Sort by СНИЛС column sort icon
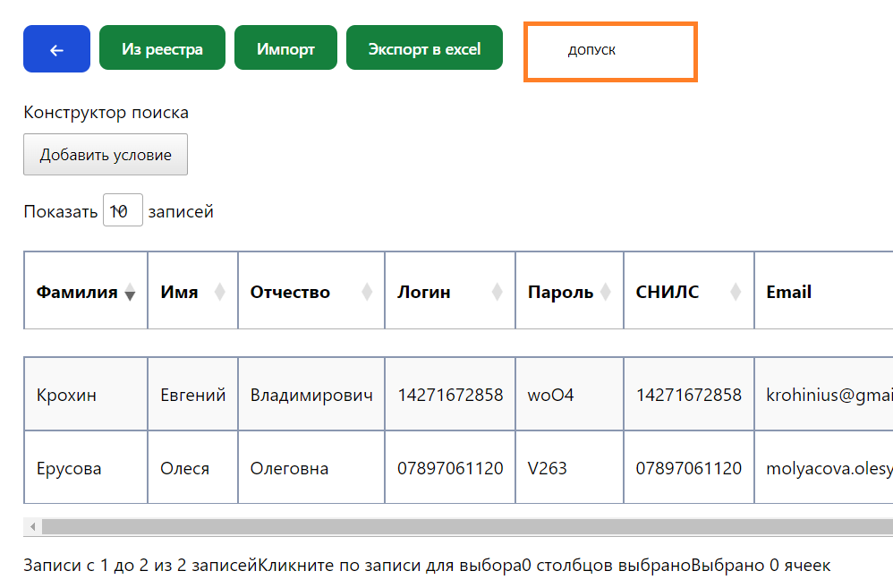This screenshot has width=893, height=588. click(x=736, y=292)
